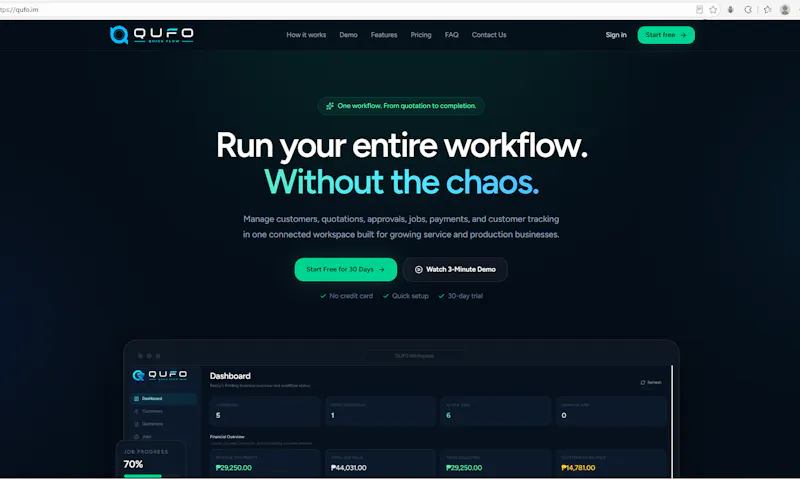
Task: Open the How it works nav link
Action: click(306, 35)
